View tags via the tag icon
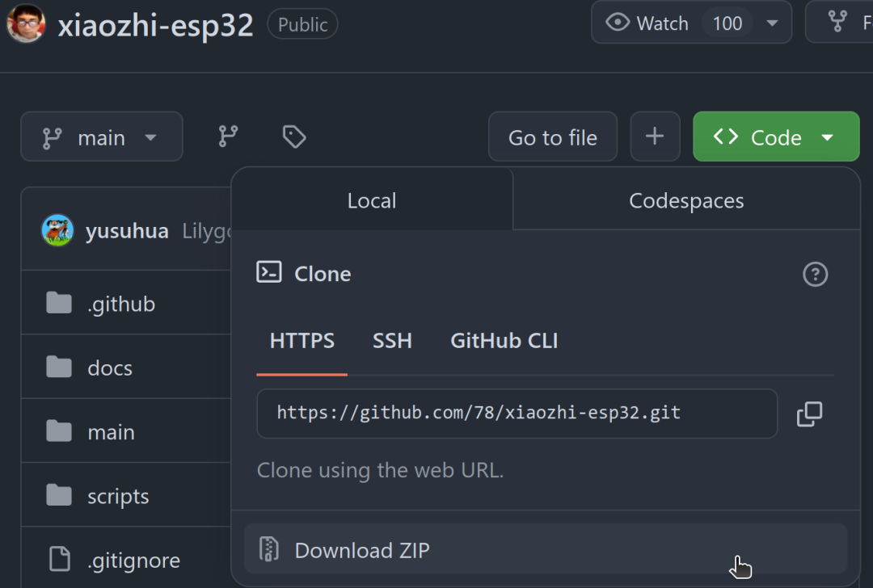This screenshot has height=588, width=873. 294,136
